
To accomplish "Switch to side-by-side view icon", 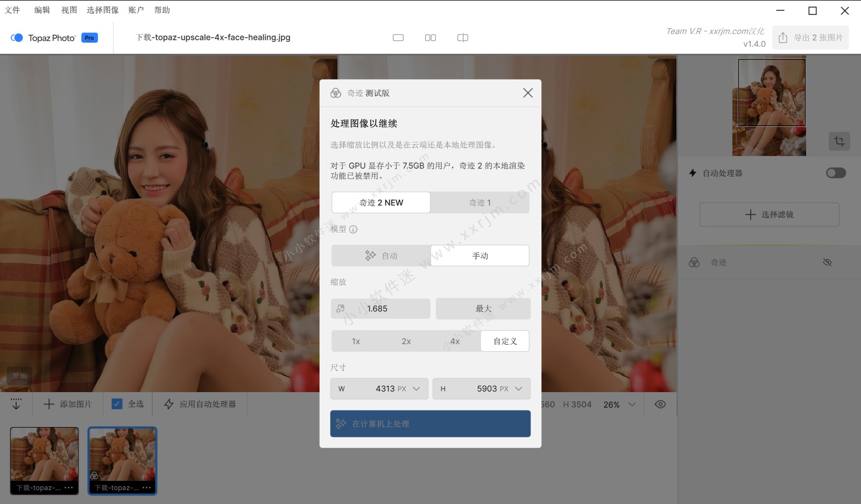I will pyautogui.click(x=430, y=38).
